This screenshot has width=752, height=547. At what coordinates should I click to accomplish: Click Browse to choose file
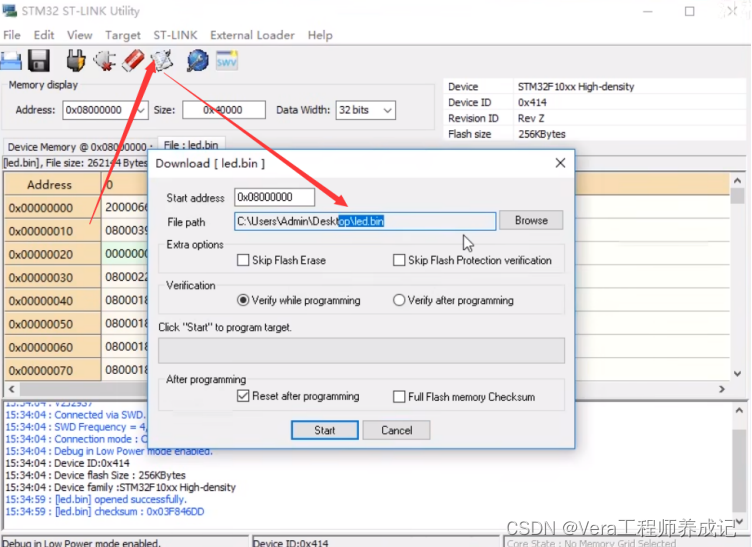tap(531, 221)
